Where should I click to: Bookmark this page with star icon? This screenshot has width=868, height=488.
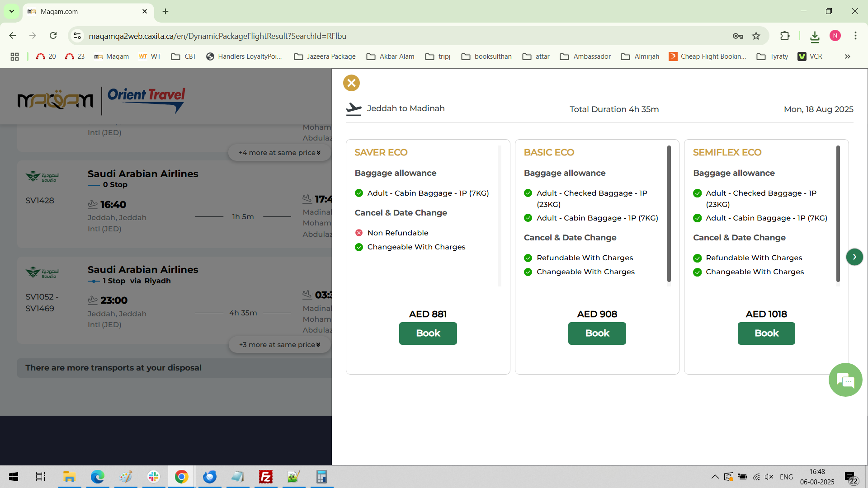pos(756,36)
